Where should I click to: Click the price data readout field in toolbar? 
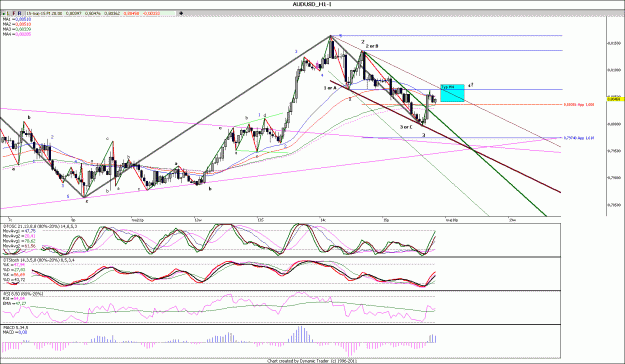(99, 14)
